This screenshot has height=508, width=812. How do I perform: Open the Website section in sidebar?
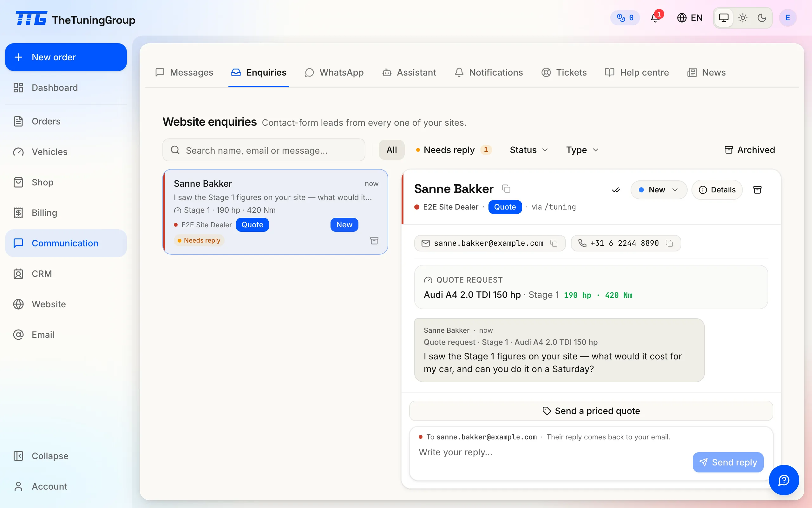66,304
